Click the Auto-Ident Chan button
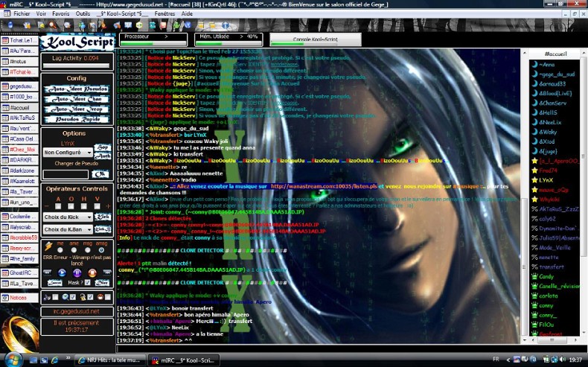The width and height of the screenshot is (588, 367). point(77,99)
